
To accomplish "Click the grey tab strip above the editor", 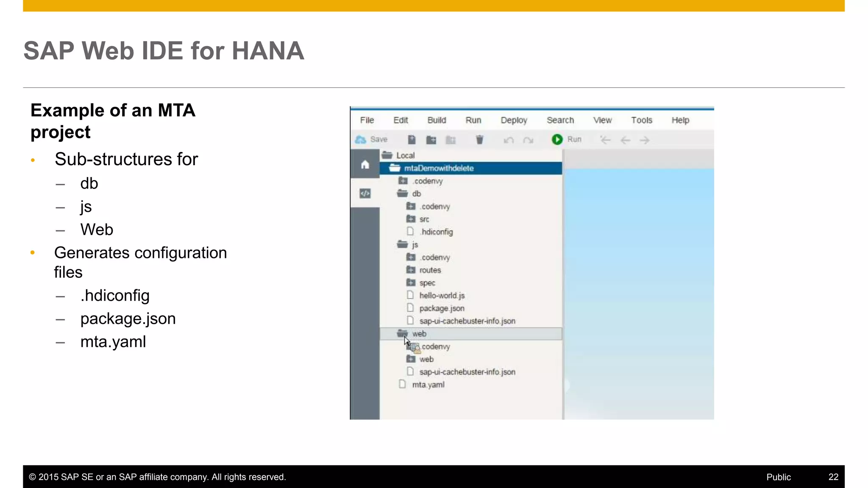I will pos(639,159).
